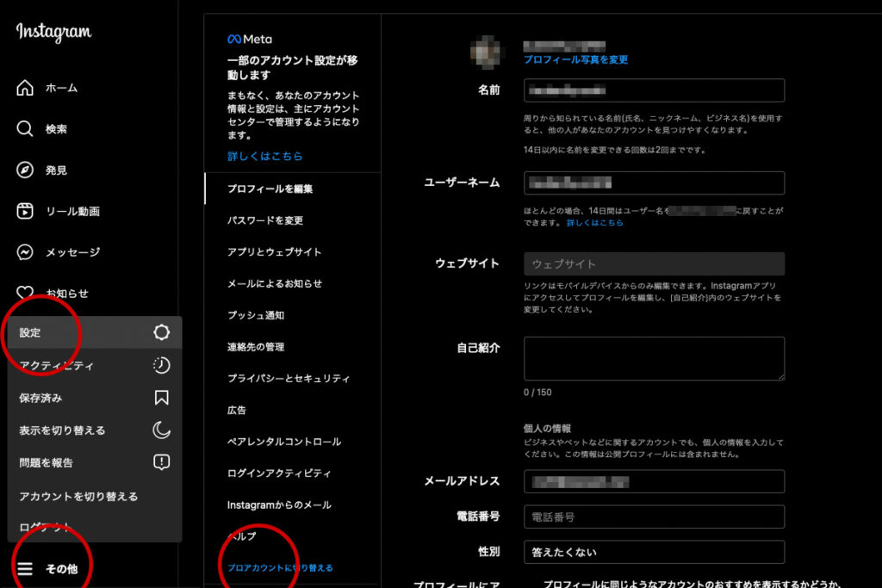Click 詳しくはこちら below the username field
The image size is (882, 588).
(594, 223)
